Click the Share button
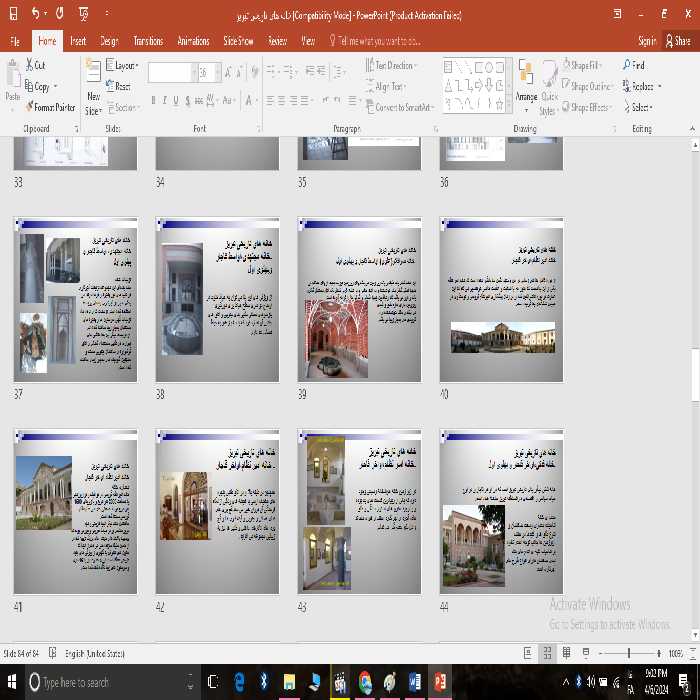Viewport: 700px width, 700px height. coord(677,41)
